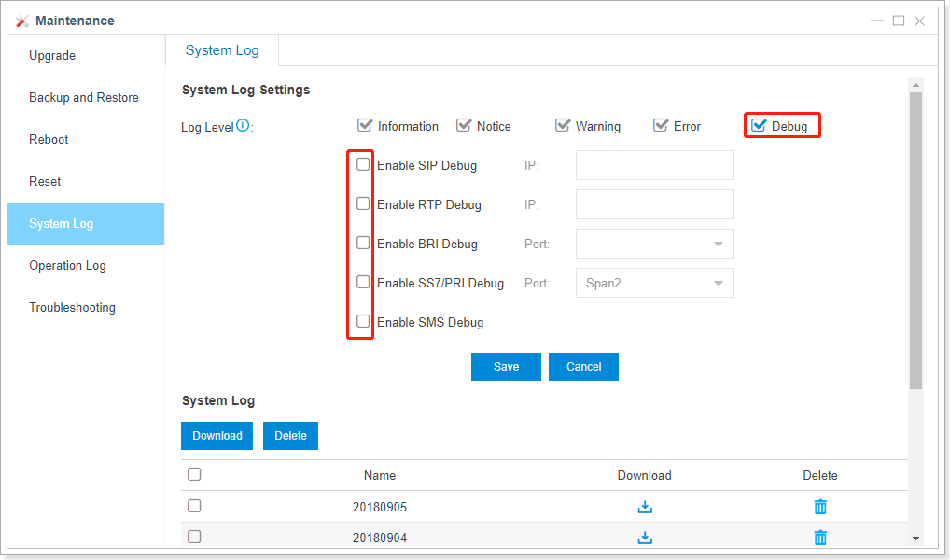
Task: Click the Name column header
Action: [380, 475]
